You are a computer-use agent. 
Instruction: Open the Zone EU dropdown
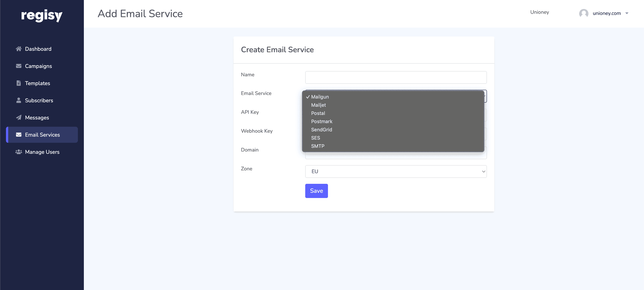point(395,171)
